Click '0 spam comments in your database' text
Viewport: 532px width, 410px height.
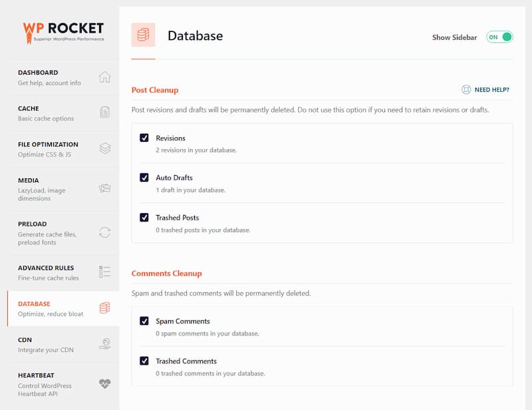(x=207, y=333)
